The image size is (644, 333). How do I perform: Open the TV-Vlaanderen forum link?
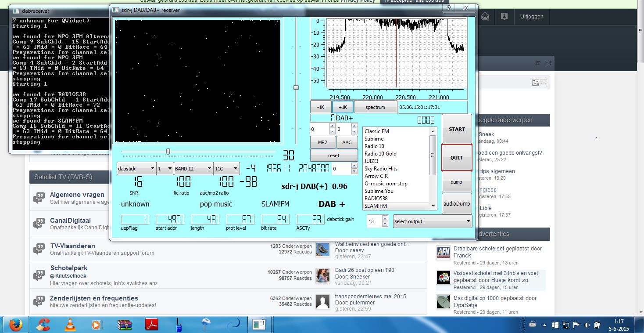pos(72,246)
